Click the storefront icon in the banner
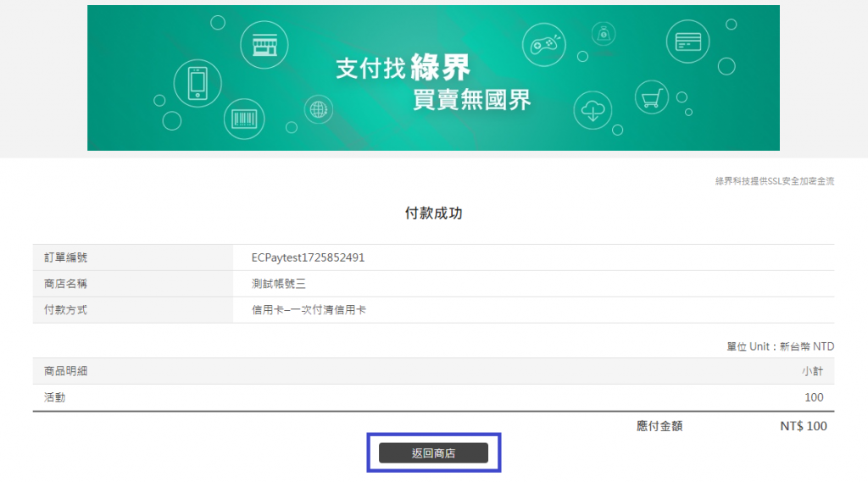This screenshot has width=868, height=482. pyautogui.click(x=264, y=45)
